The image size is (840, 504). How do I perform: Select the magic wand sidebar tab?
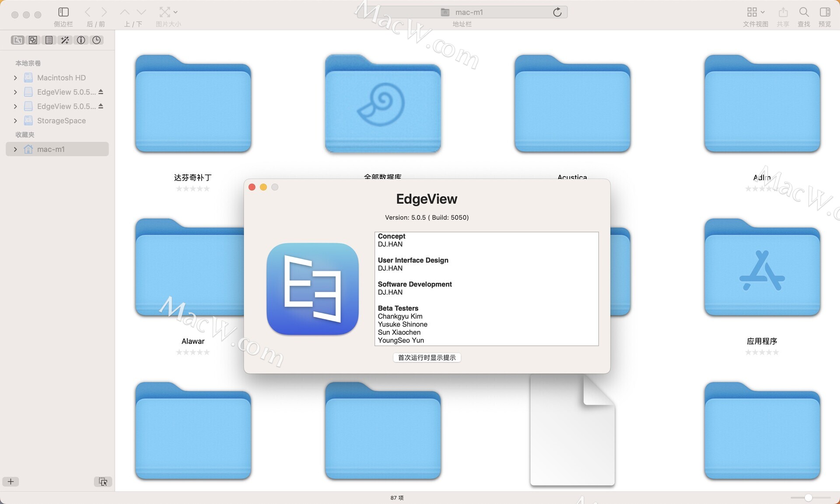pos(65,40)
